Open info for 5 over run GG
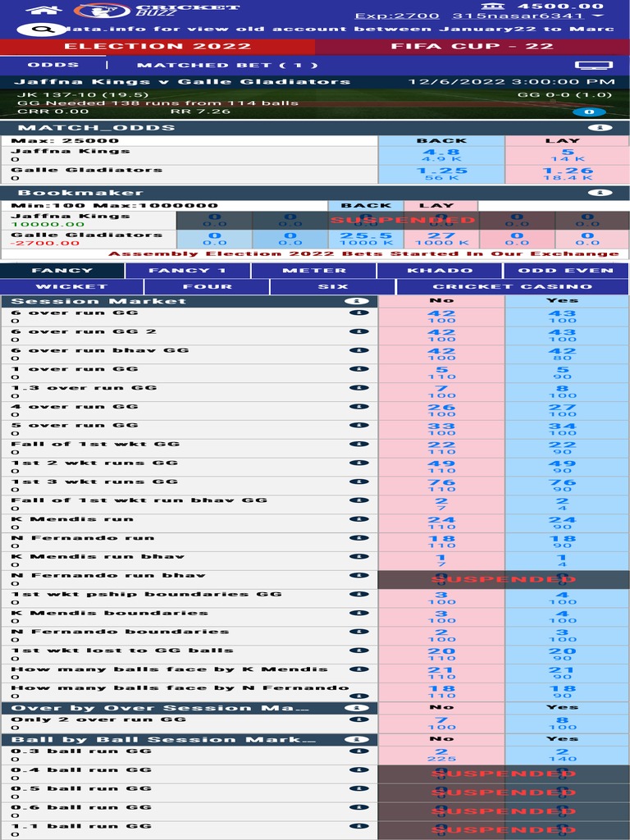Image resolution: width=630 pixels, height=840 pixels. (359, 426)
